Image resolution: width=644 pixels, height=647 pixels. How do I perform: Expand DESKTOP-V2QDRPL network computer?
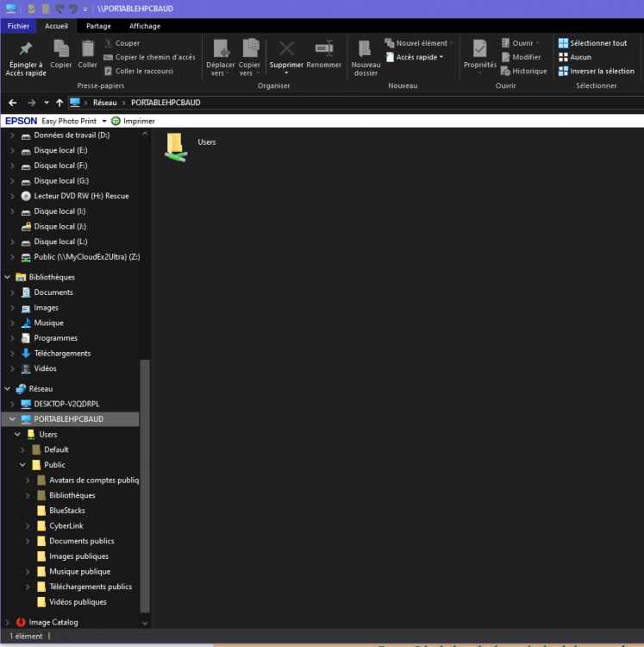point(12,404)
